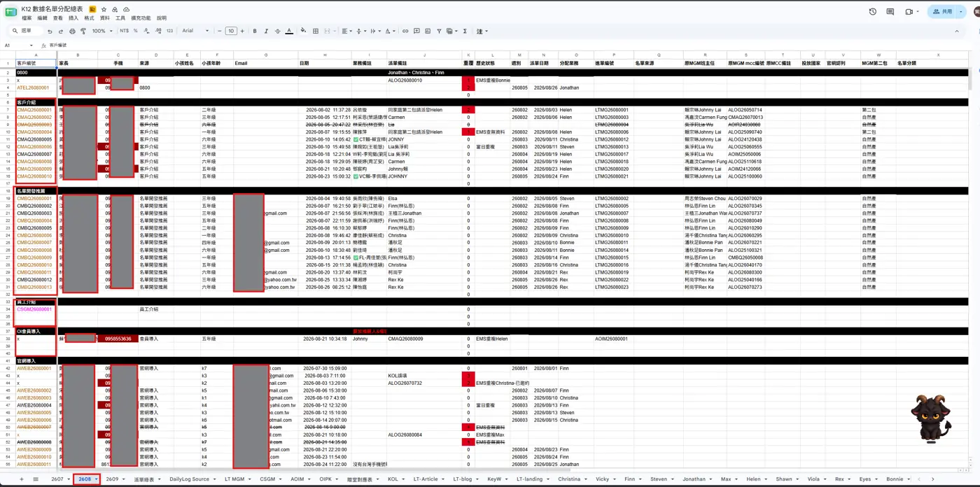Open the 檔案 menu
The height and width of the screenshot is (487, 980).
pos(27,18)
